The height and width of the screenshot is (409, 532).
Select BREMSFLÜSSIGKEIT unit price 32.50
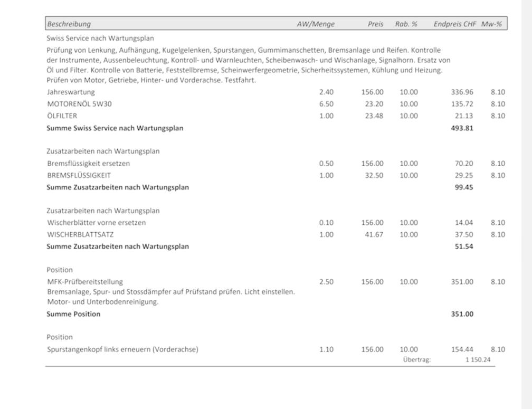374,175
